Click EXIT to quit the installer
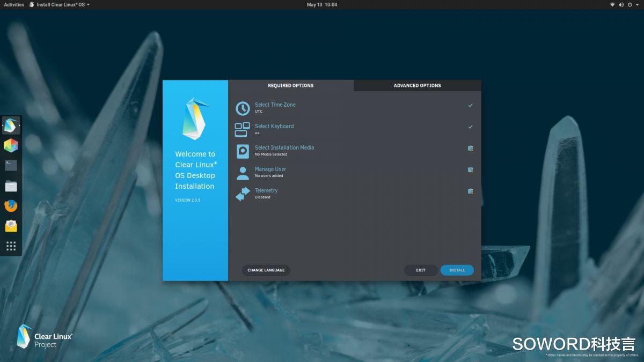Viewport: 644px width, 362px height. click(x=421, y=270)
